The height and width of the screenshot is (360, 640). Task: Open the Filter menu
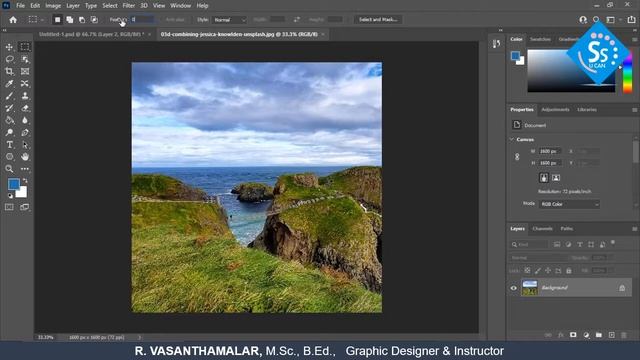click(x=129, y=6)
